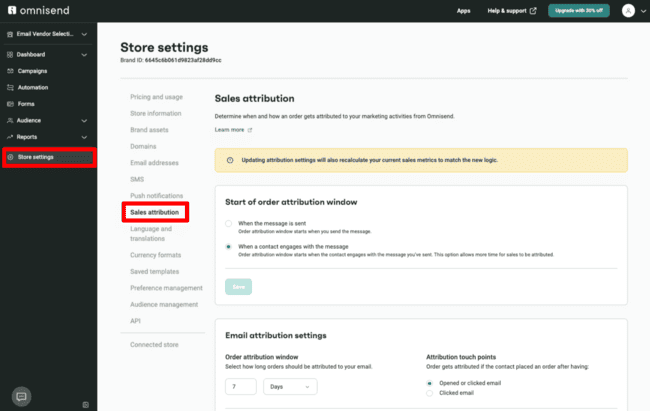Click the Omnisend logo icon
Image resolution: width=650 pixels, height=411 pixels.
12,10
